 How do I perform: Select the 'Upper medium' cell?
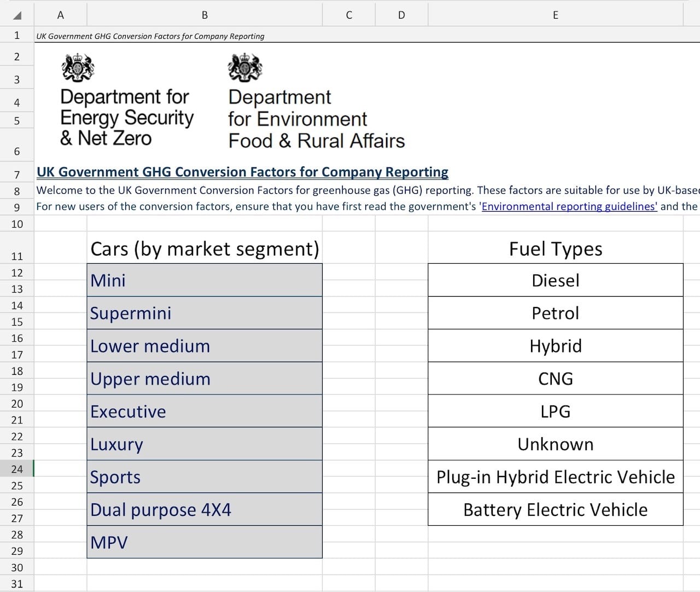pos(205,379)
